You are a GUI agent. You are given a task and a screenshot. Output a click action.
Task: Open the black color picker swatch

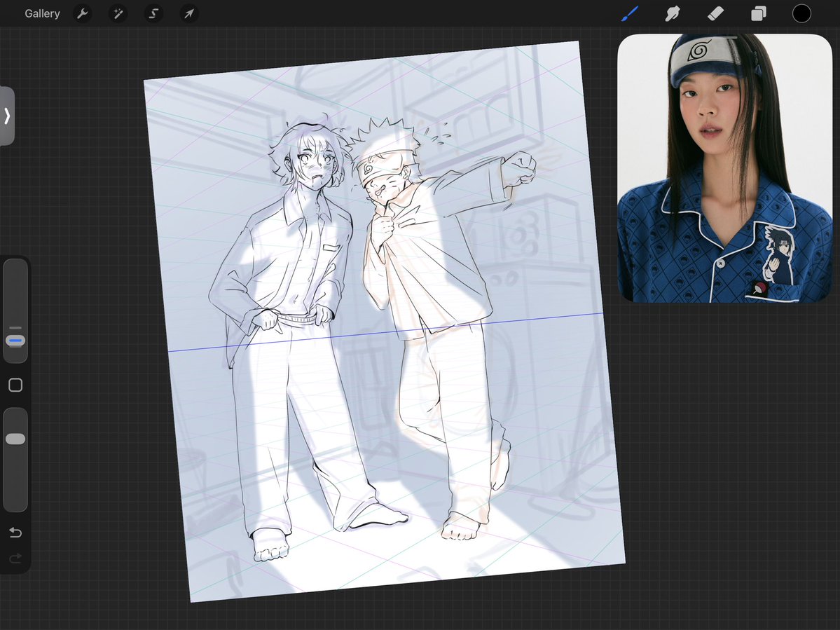[801, 13]
